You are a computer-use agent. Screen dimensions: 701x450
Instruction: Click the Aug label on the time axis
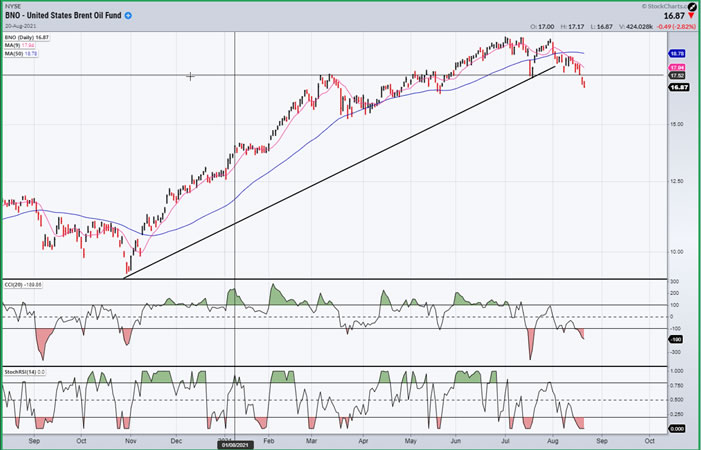point(553,441)
